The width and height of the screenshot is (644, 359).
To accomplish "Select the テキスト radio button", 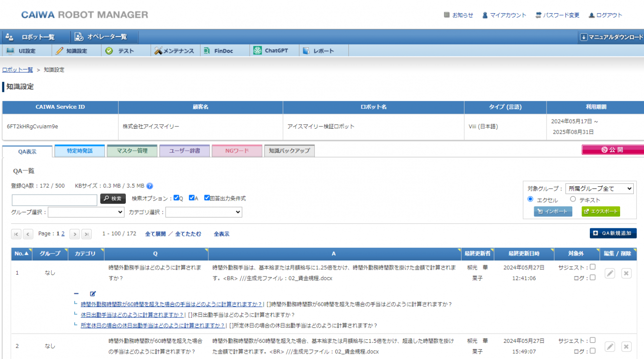I will tap(573, 199).
